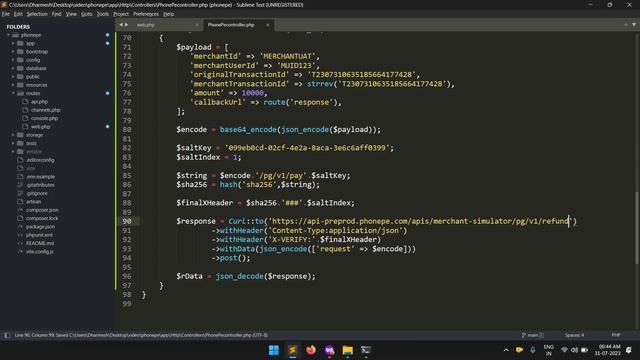The width and height of the screenshot is (640, 360).
Task: Open the .env.example file
Action: point(40,177)
